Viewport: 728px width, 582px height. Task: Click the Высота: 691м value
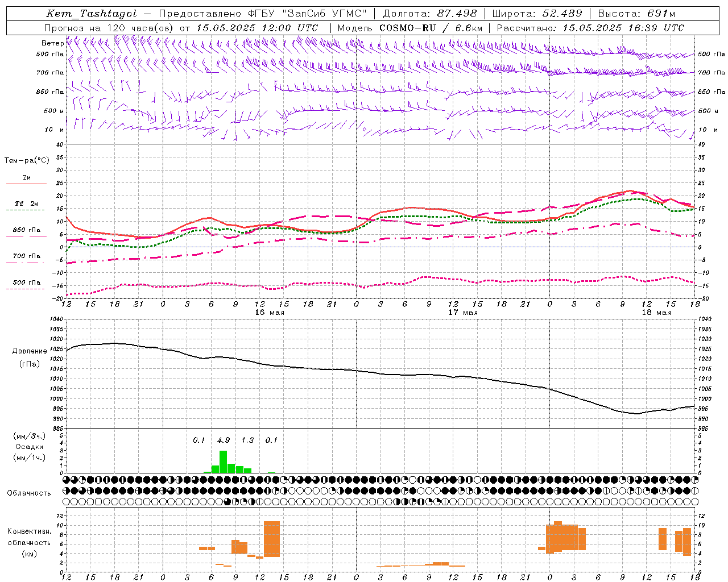click(636, 14)
